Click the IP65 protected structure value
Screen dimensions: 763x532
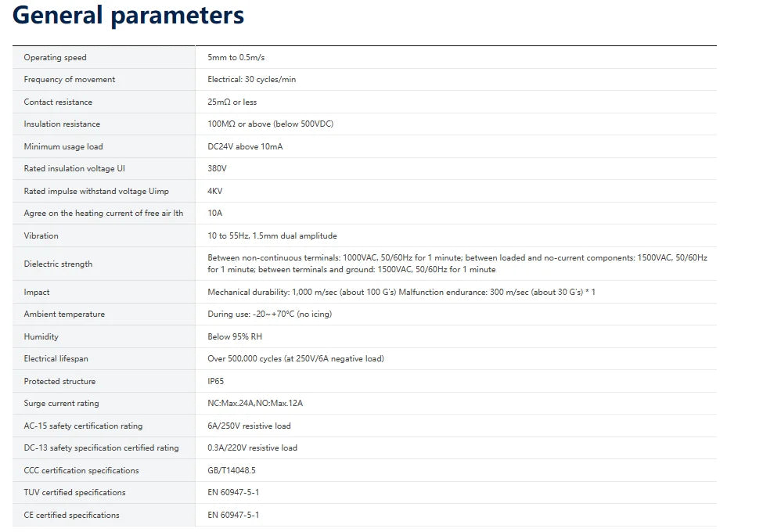(215, 381)
